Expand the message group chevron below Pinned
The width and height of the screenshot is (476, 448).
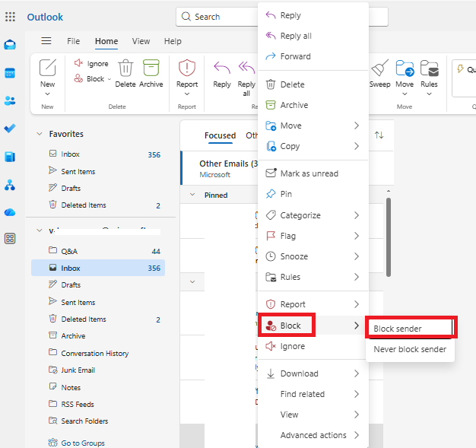[x=192, y=282]
